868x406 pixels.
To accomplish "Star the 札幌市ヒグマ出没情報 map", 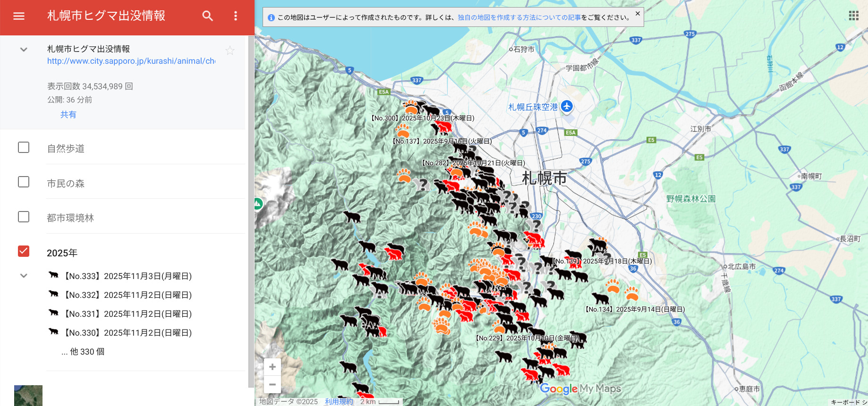I will [x=230, y=51].
